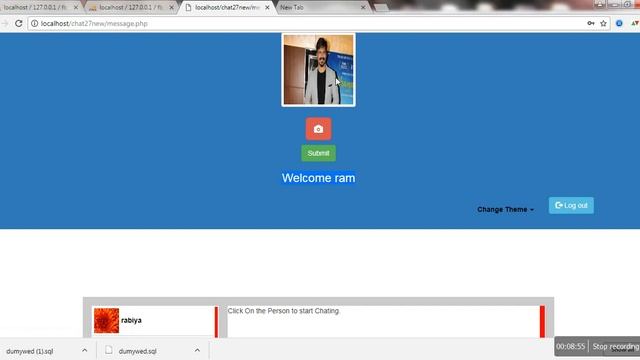Open the dumywed.sql download
640x360 pixels.
pyautogui.click(x=138, y=351)
